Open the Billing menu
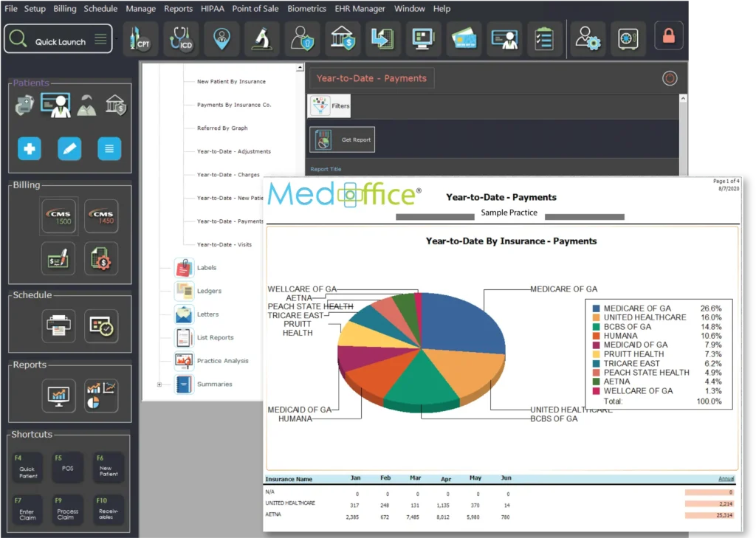This screenshot has width=756, height=538. pos(65,9)
